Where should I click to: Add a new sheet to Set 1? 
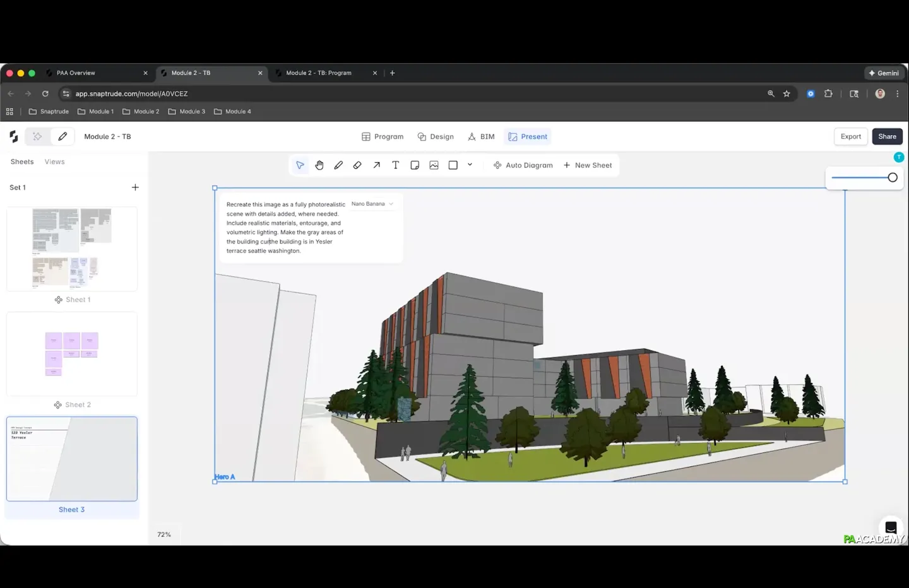(135, 187)
